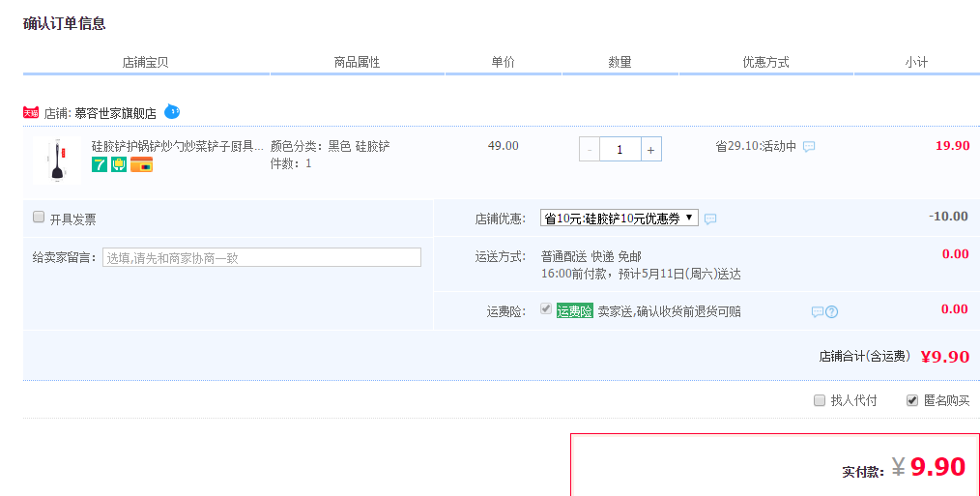Increase quantity with the plus button

(x=650, y=150)
